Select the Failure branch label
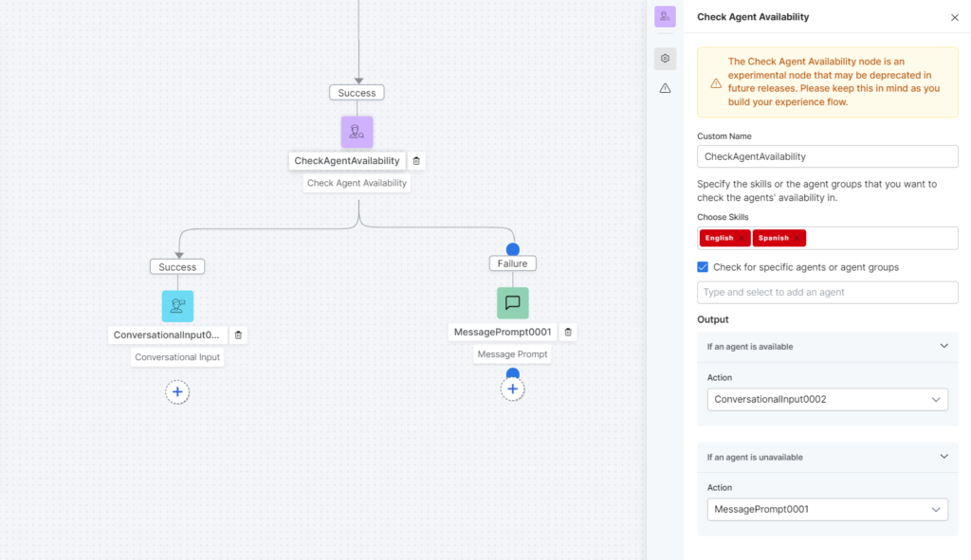 coord(512,262)
